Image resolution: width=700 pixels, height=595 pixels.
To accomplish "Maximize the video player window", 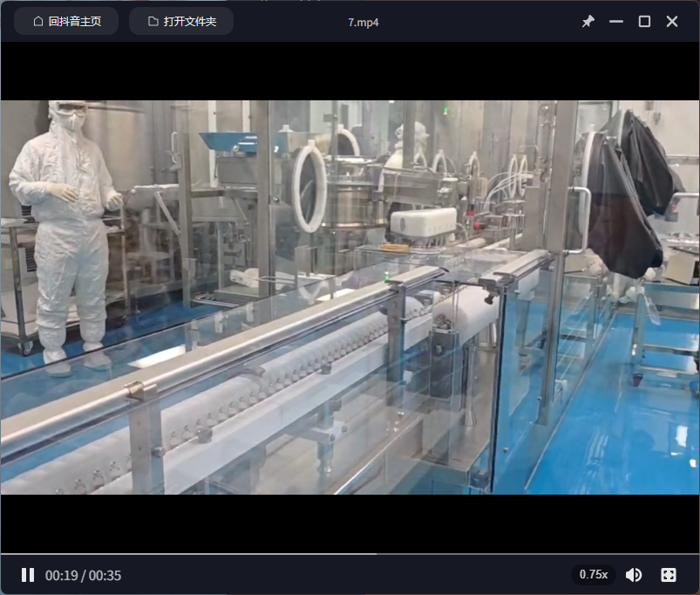I will coord(644,22).
